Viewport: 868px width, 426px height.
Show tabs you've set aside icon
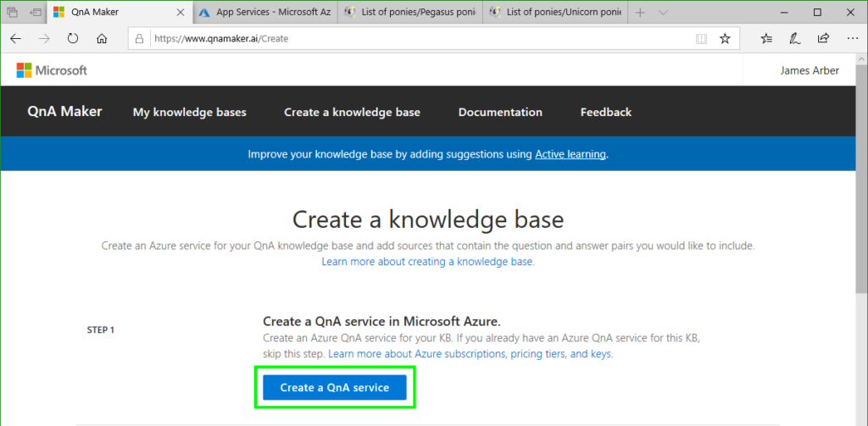(13, 12)
